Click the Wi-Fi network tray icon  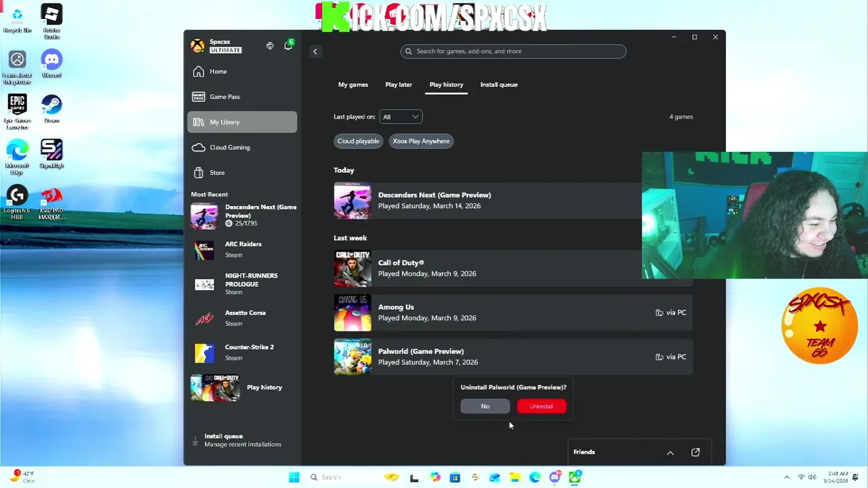point(801,477)
